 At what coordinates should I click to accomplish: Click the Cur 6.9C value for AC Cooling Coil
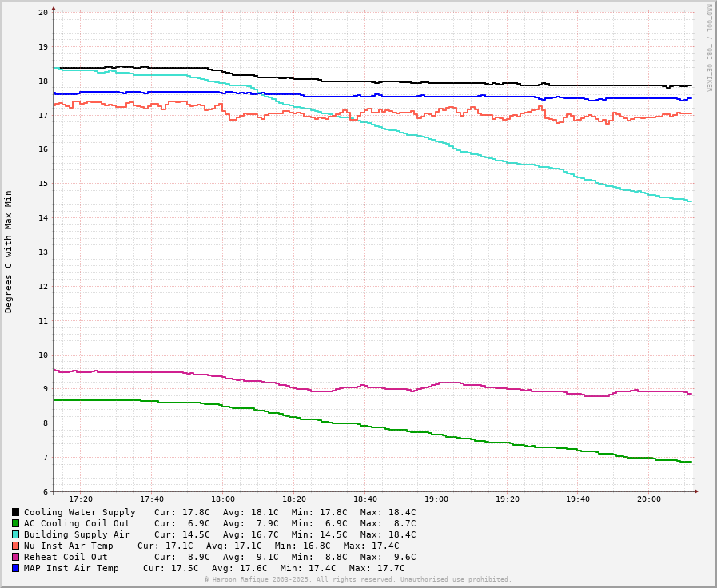pos(182,523)
